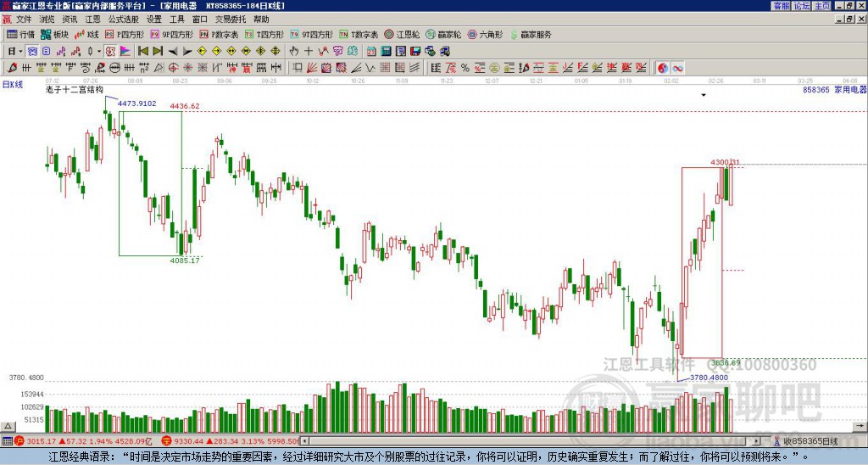Open the calendar icon tool
This screenshot has width=868, height=465.
pos(371,52)
